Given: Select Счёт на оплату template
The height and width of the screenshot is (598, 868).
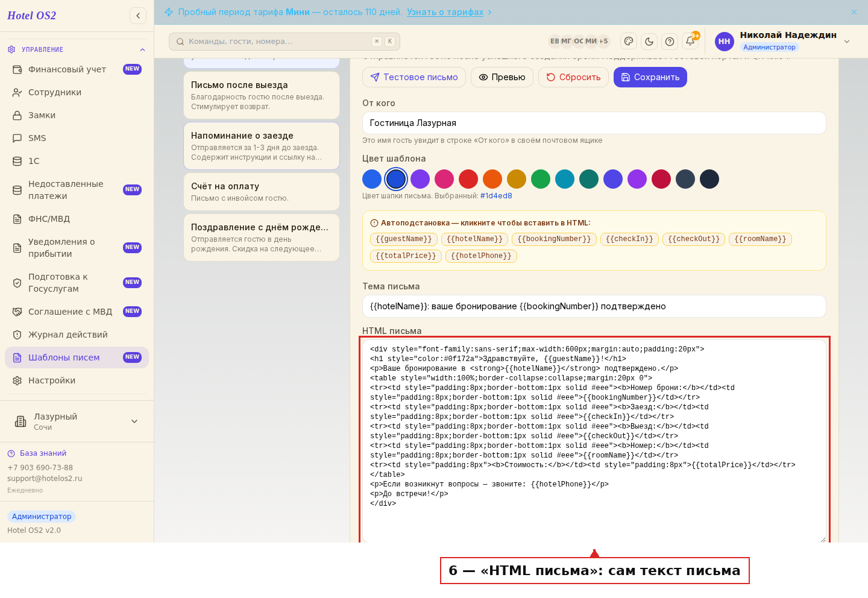Looking at the screenshot, I should pos(262,192).
